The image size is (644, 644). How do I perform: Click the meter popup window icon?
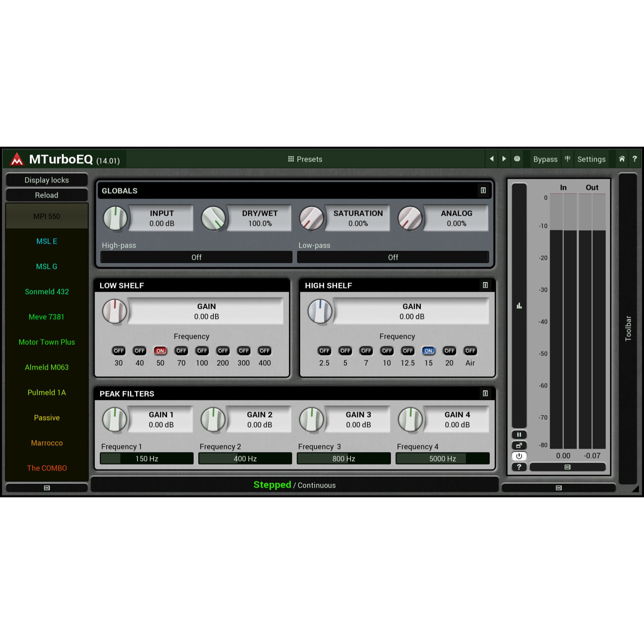pos(519,445)
